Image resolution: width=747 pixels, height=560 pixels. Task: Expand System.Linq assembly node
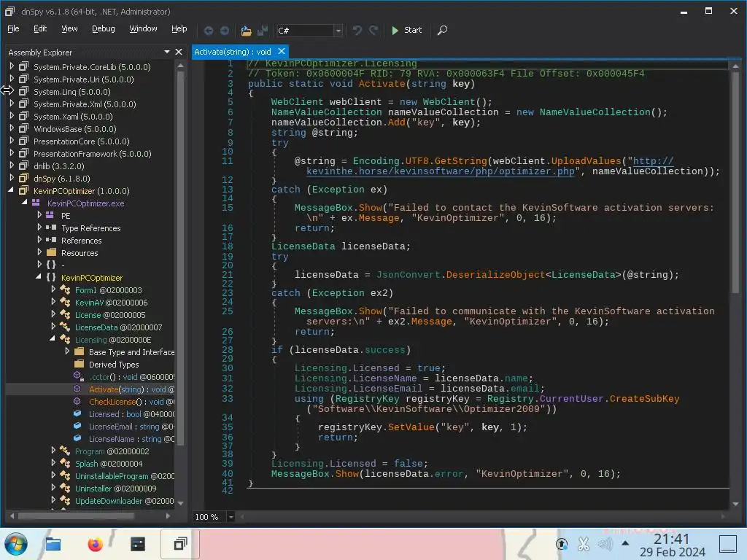[x=12, y=91]
